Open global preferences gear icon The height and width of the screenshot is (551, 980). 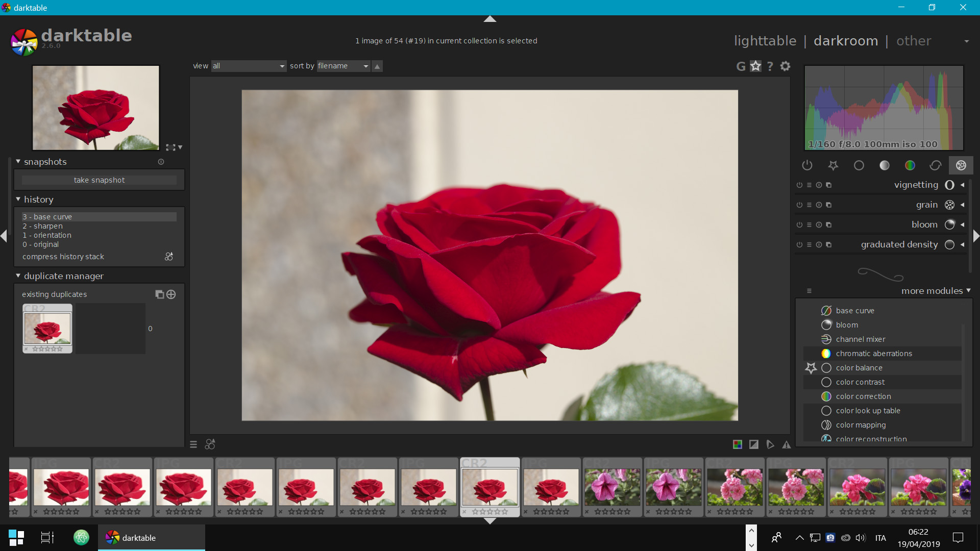point(786,66)
